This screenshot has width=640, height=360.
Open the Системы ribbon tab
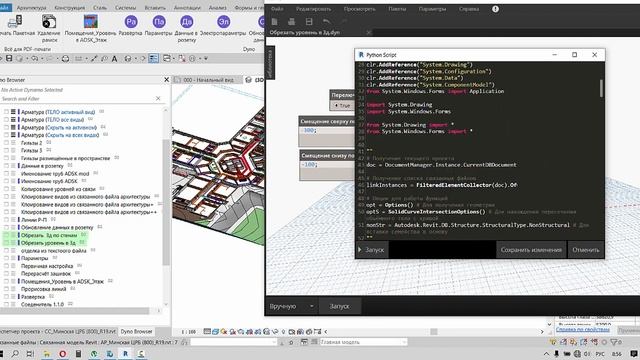pos(125,8)
